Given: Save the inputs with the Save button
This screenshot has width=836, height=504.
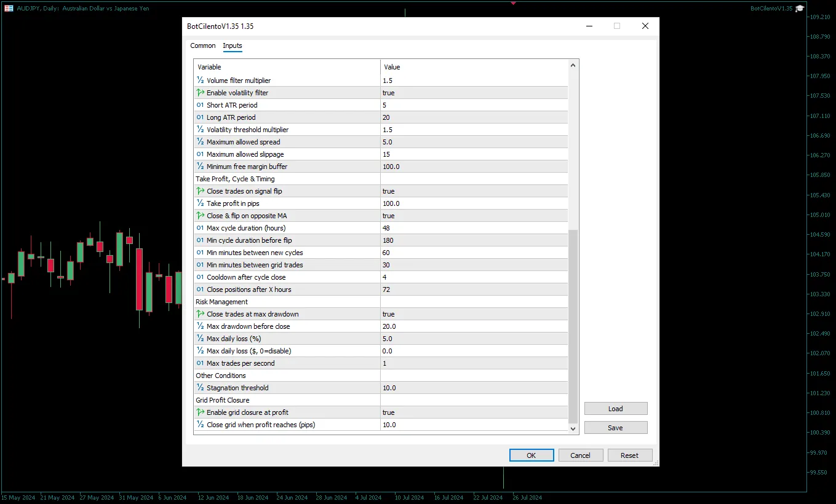Looking at the screenshot, I should (x=616, y=428).
